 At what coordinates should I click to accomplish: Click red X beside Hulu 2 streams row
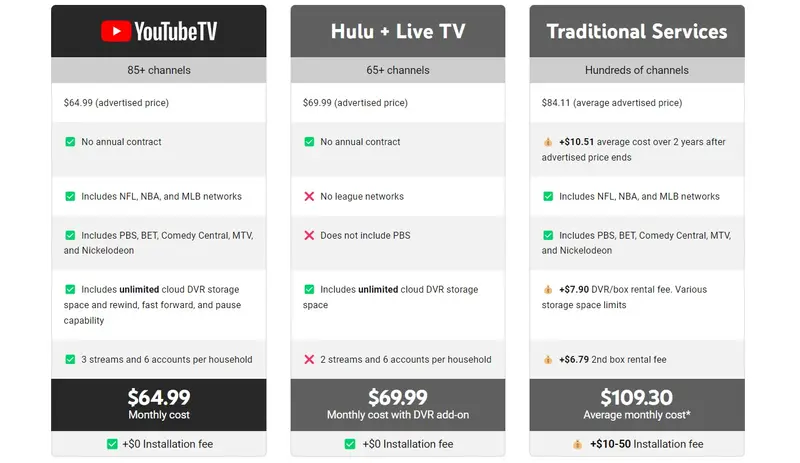point(309,360)
